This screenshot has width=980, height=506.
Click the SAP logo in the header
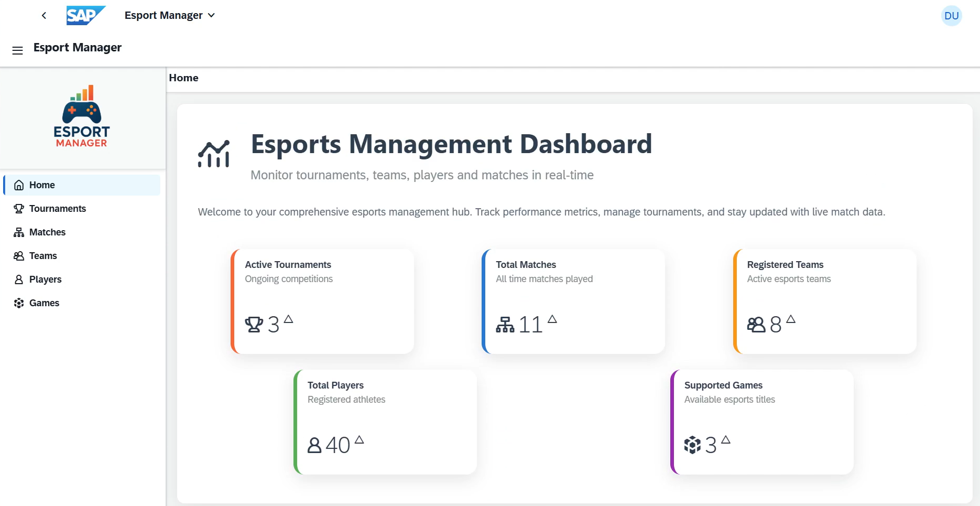(85, 15)
